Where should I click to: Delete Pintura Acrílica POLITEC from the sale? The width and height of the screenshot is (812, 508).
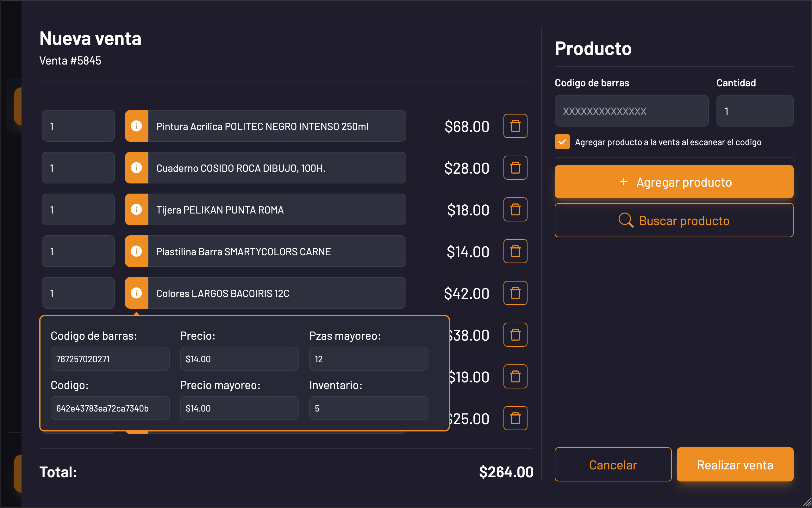515,126
